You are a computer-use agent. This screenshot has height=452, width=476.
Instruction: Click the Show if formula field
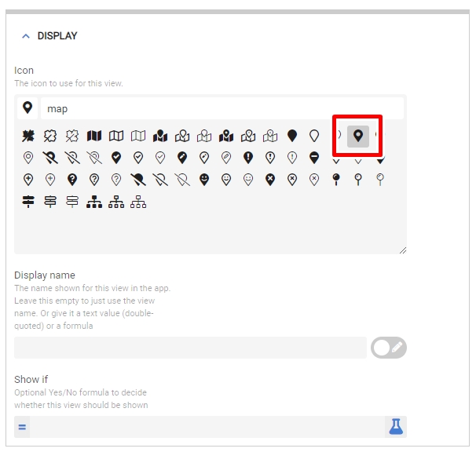[x=207, y=427]
